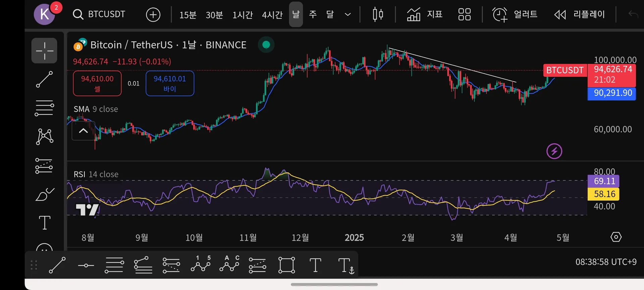Expand the more timeframes dropdown arrow

click(x=348, y=14)
